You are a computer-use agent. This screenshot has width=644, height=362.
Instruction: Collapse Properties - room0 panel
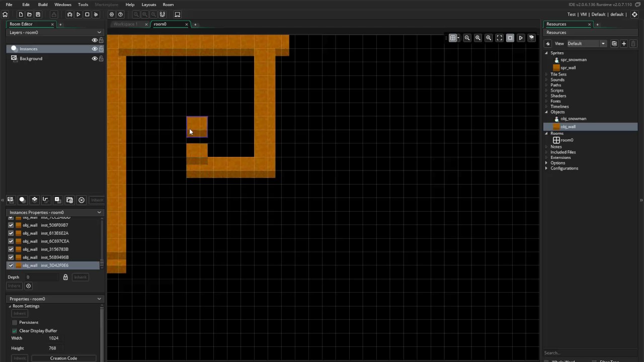click(99, 299)
